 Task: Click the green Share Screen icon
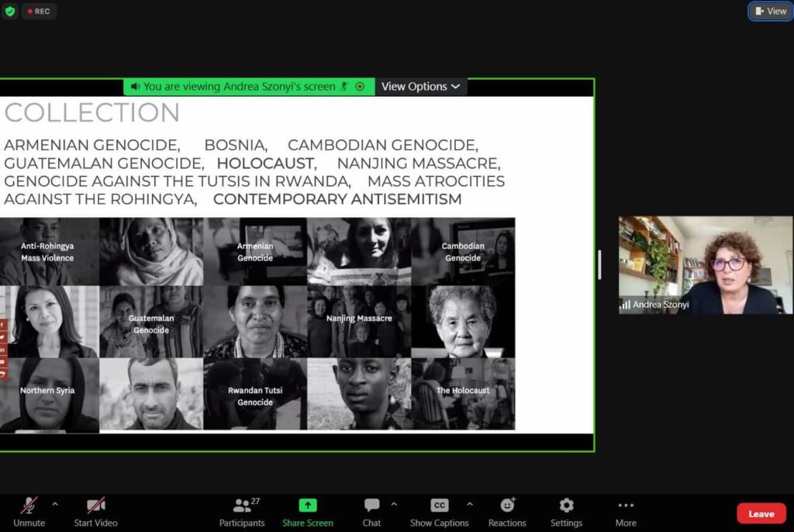(308, 504)
